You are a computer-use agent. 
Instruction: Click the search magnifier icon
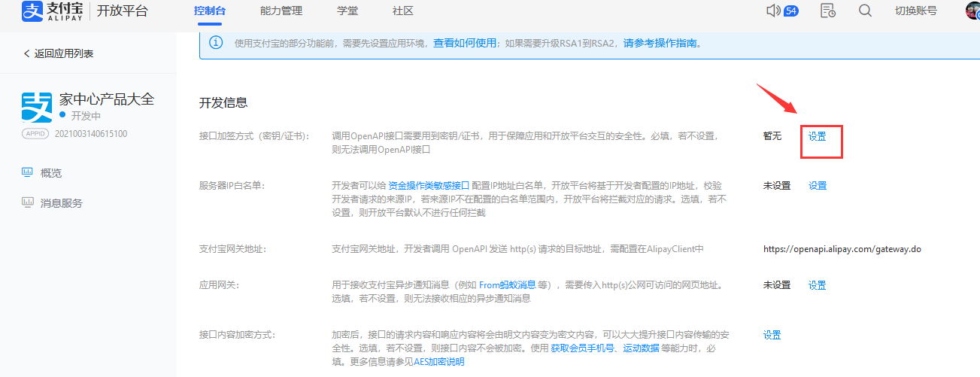(x=865, y=11)
